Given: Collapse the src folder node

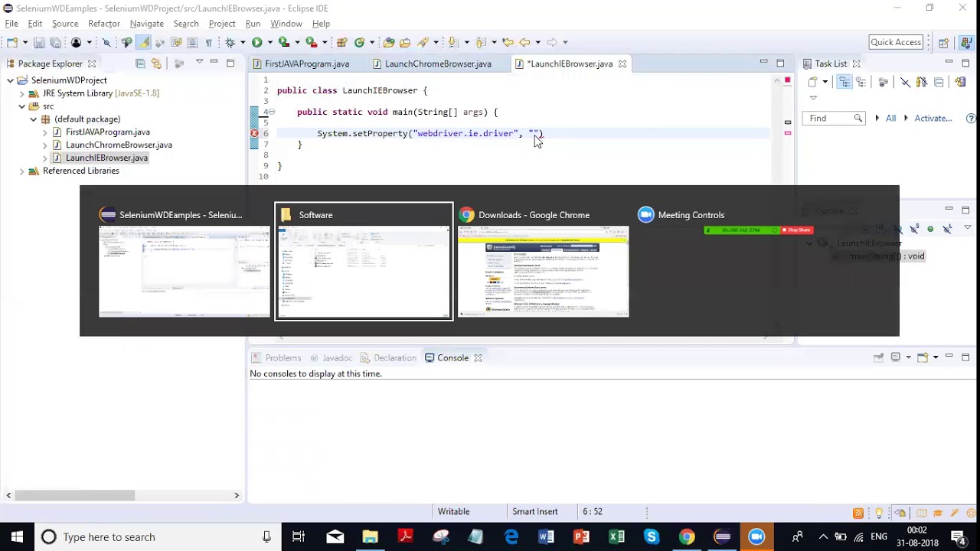Looking at the screenshot, I should (x=22, y=106).
